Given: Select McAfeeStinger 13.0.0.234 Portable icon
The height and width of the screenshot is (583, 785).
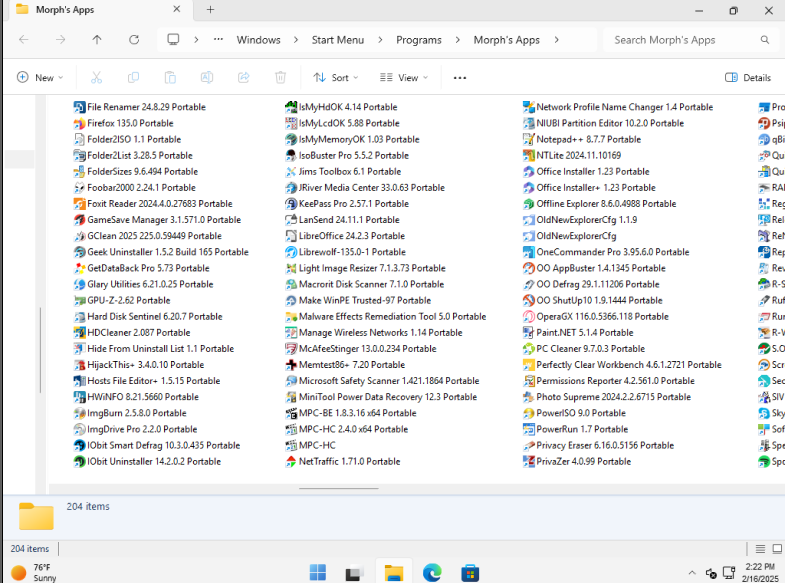Looking at the screenshot, I should pos(291,349).
